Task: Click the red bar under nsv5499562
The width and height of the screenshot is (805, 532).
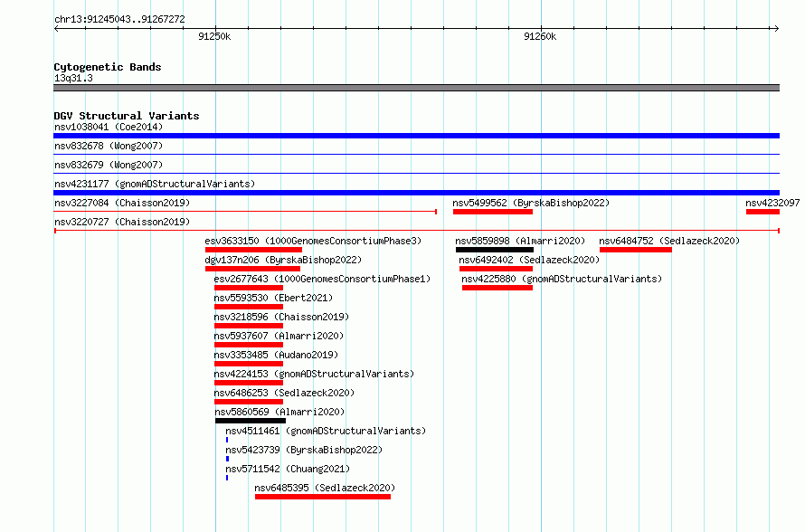Action: pos(493,212)
